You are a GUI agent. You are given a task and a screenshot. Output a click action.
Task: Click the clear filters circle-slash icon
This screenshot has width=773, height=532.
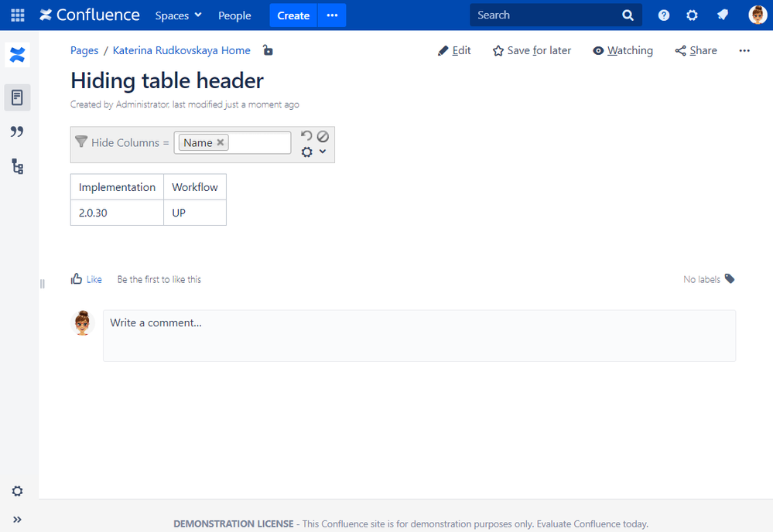pos(323,136)
